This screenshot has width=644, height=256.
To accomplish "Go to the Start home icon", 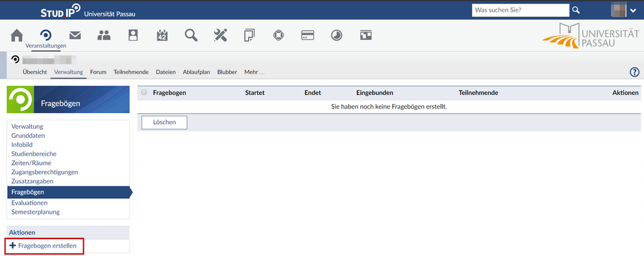I will pos(16,35).
